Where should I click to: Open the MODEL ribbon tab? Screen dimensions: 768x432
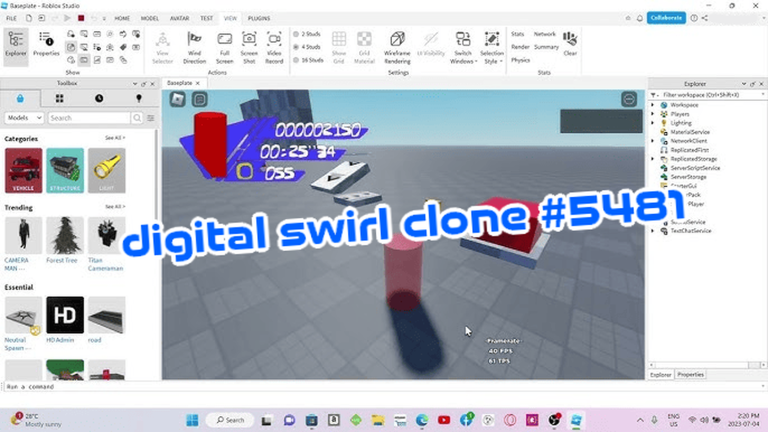149,18
